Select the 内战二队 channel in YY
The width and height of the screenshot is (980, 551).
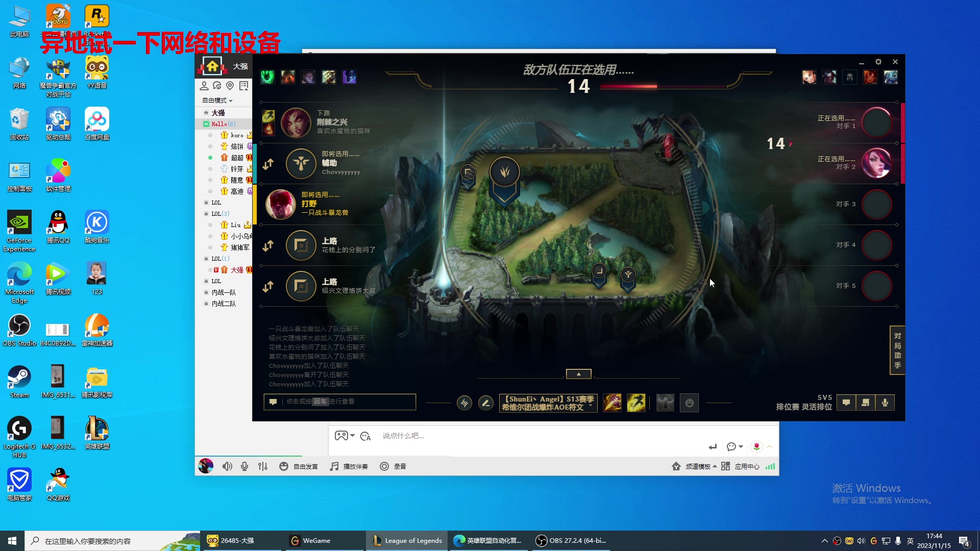pyautogui.click(x=224, y=304)
